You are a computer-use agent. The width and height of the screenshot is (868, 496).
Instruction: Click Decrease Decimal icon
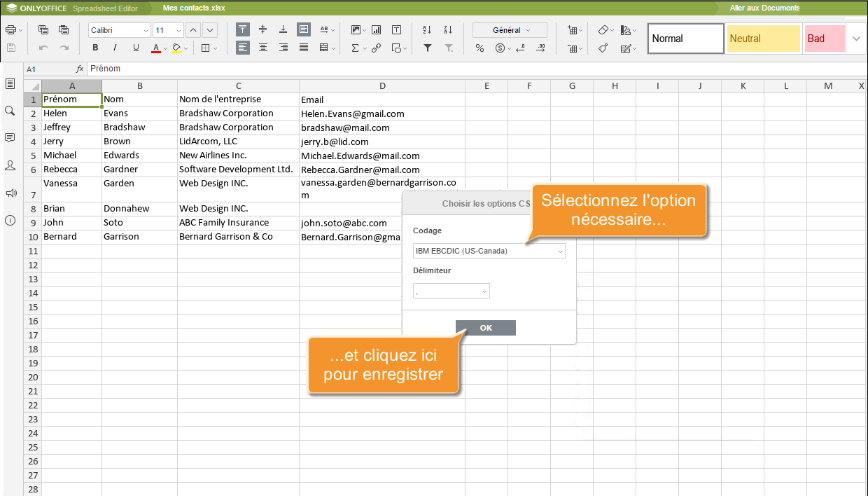click(x=521, y=48)
